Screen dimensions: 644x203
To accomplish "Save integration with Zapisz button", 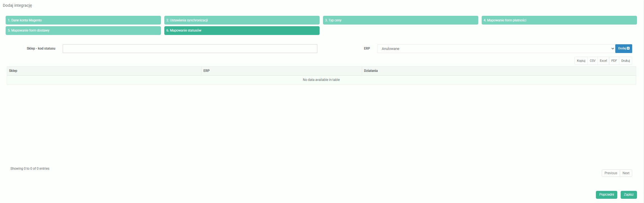I will [x=629, y=195].
